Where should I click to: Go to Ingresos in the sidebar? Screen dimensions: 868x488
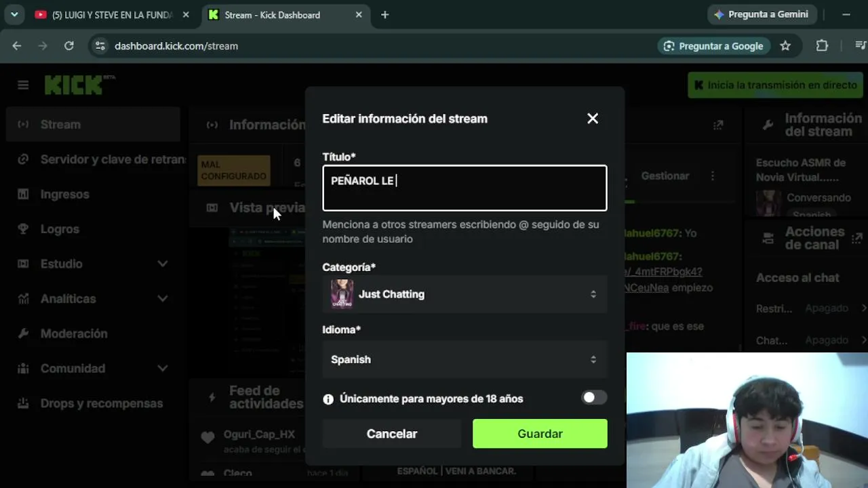(93, 195)
